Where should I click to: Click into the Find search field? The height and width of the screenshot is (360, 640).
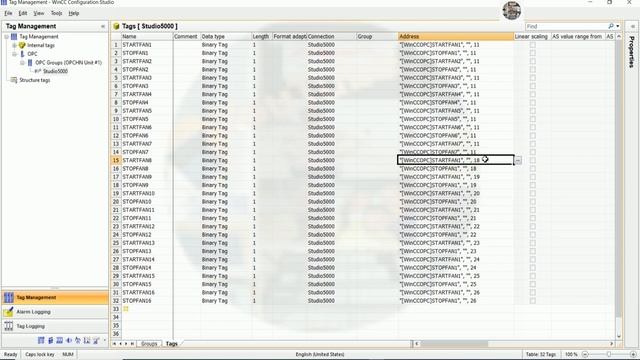click(x=567, y=26)
